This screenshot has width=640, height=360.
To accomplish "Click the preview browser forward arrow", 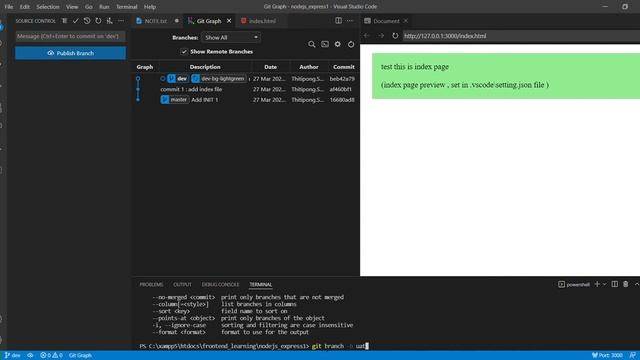I will pyautogui.click(x=380, y=36).
